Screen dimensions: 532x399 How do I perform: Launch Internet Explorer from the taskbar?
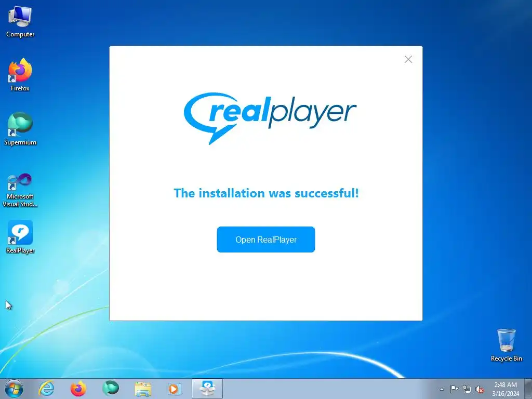point(46,389)
